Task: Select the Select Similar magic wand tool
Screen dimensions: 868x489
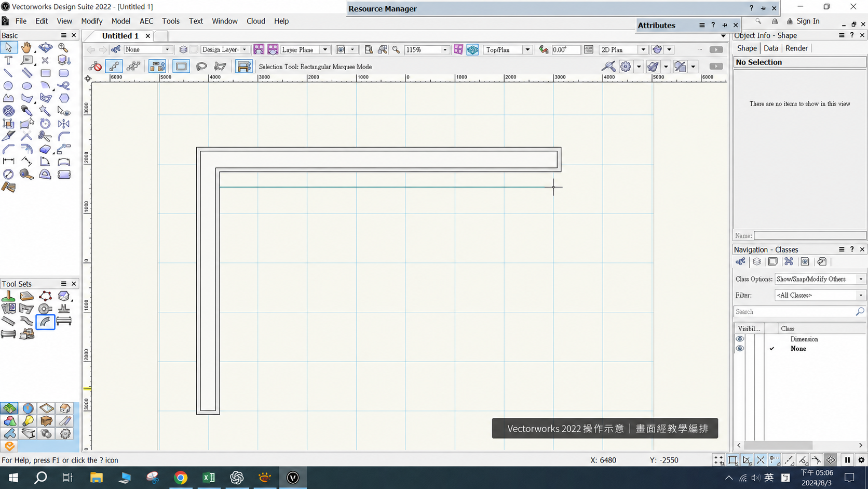Action: click(45, 111)
